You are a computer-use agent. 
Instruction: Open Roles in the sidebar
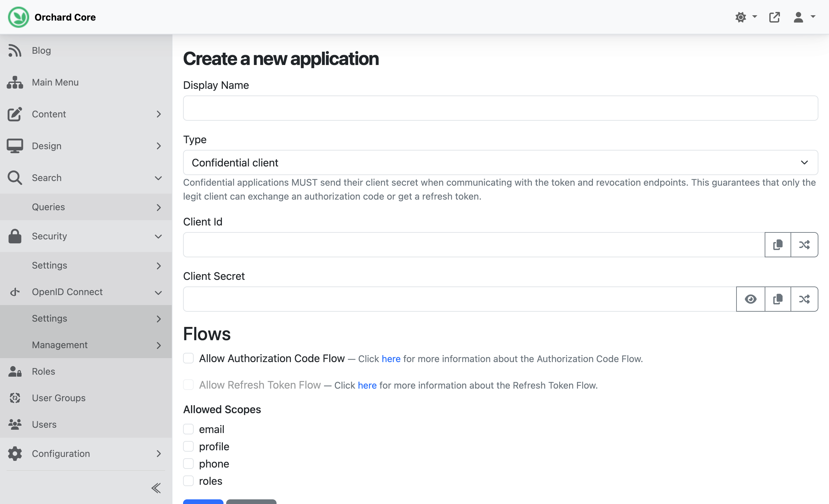86,371
